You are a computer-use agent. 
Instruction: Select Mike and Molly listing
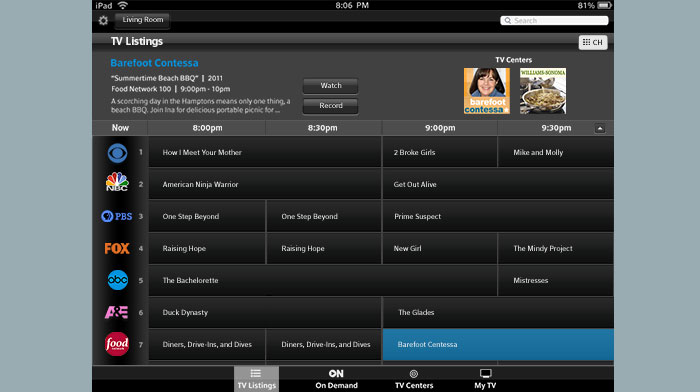click(556, 152)
